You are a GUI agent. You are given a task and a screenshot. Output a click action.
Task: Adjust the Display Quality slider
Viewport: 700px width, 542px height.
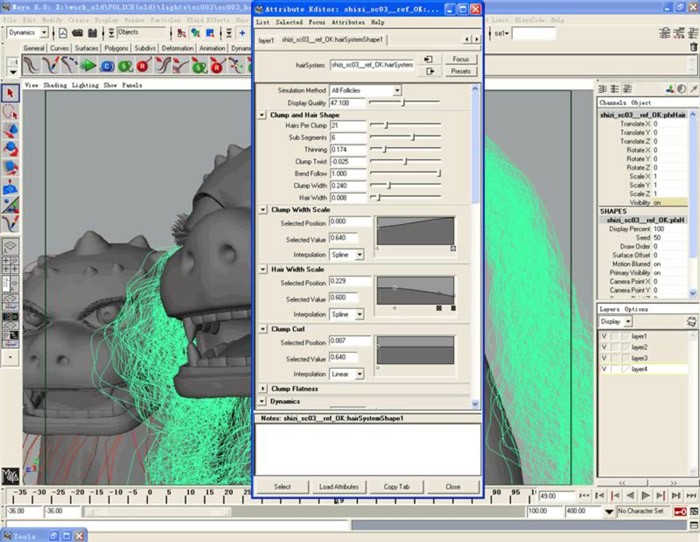(404, 103)
